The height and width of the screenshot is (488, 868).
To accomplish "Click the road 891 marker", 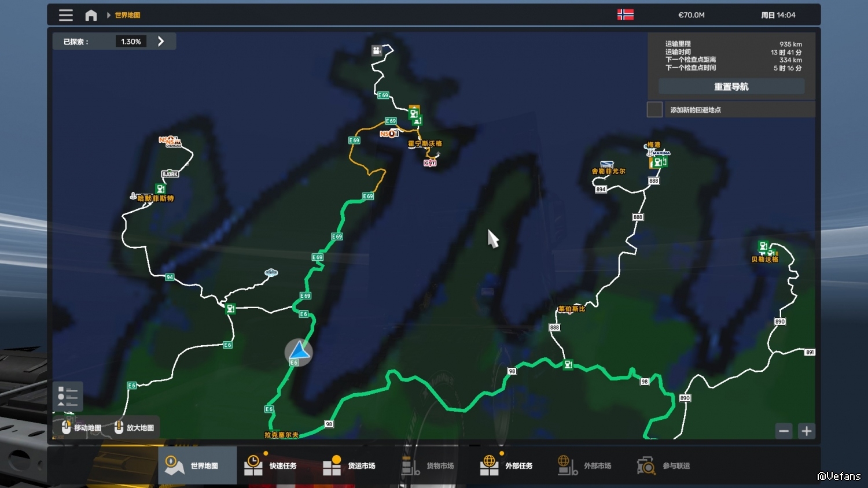I will tap(810, 352).
